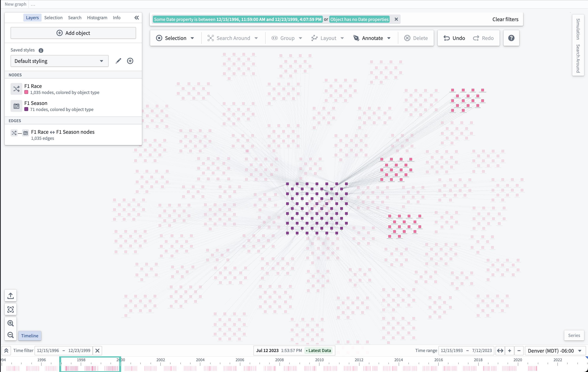Open the Annotate dropdown

pos(372,38)
